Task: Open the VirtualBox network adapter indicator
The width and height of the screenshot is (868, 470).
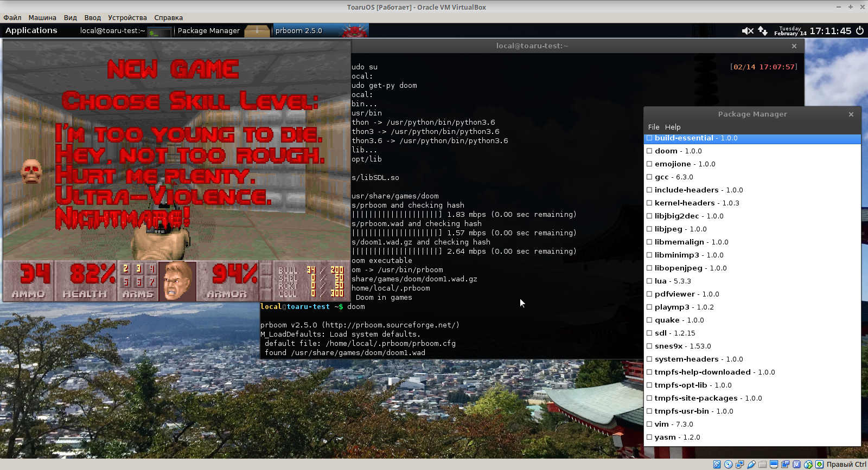Action: pyautogui.click(x=739, y=465)
